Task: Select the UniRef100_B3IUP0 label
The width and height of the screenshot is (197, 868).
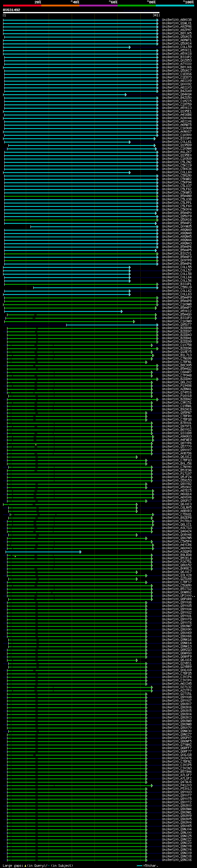Action: tap(177, 139)
